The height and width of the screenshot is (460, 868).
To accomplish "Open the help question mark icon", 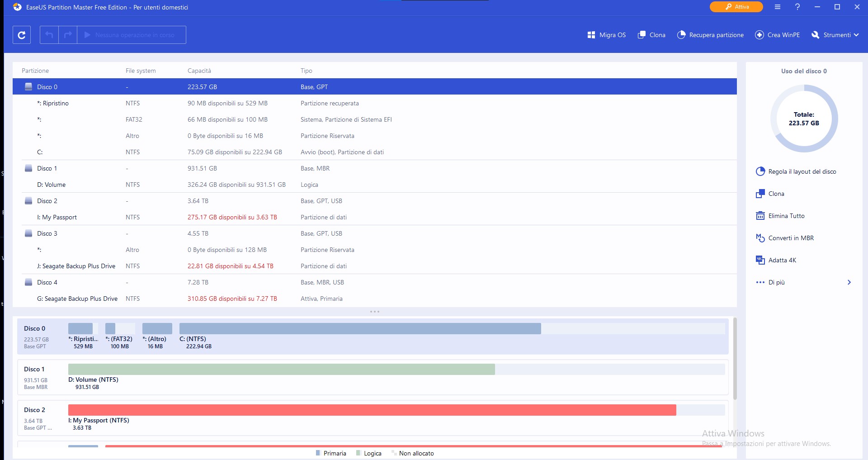I will point(797,7).
